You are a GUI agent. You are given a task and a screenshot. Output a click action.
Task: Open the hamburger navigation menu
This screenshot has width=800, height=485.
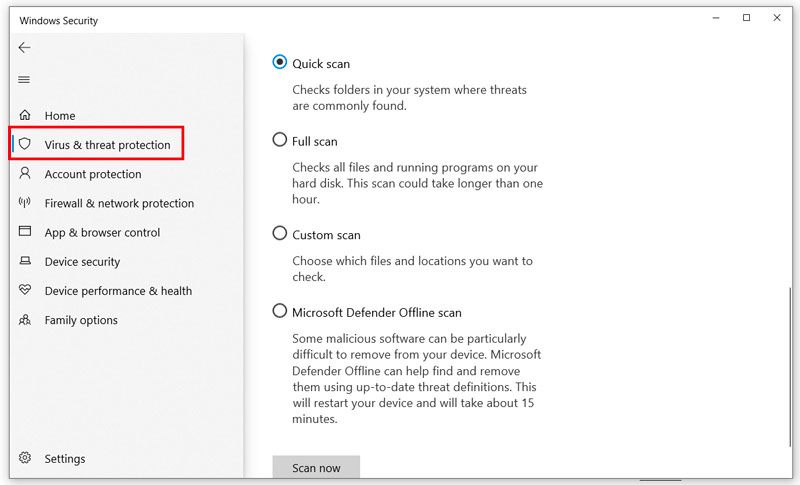[x=24, y=80]
